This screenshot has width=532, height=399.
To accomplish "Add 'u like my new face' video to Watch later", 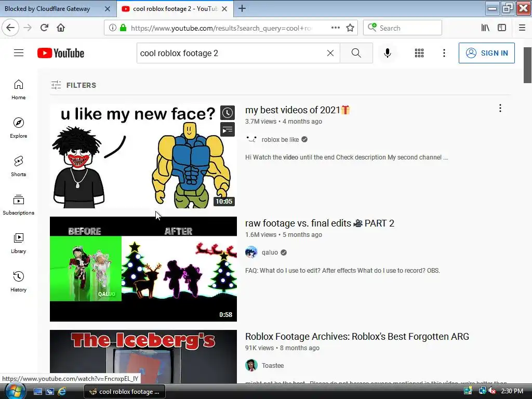I will [228, 113].
